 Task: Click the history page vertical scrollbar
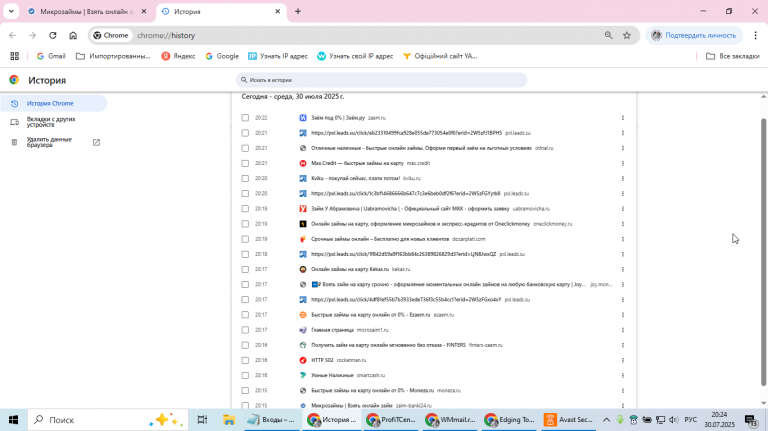coord(763,252)
